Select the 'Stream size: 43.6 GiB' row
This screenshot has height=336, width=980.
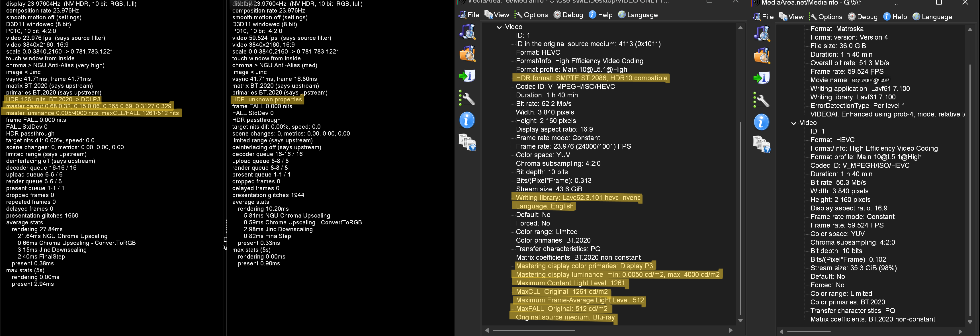[549, 189]
